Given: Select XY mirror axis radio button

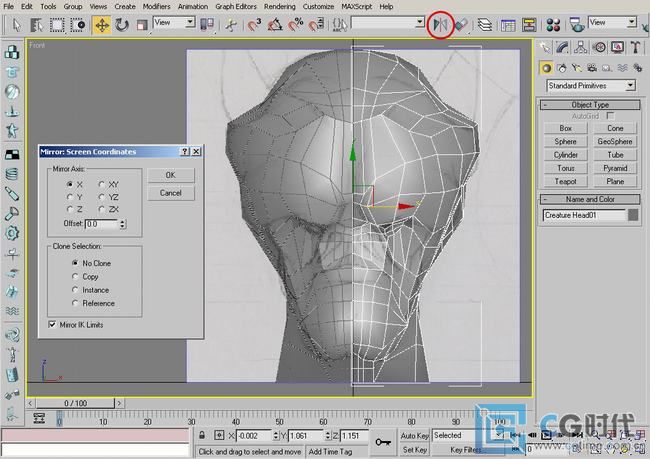Looking at the screenshot, I should (102, 184).
